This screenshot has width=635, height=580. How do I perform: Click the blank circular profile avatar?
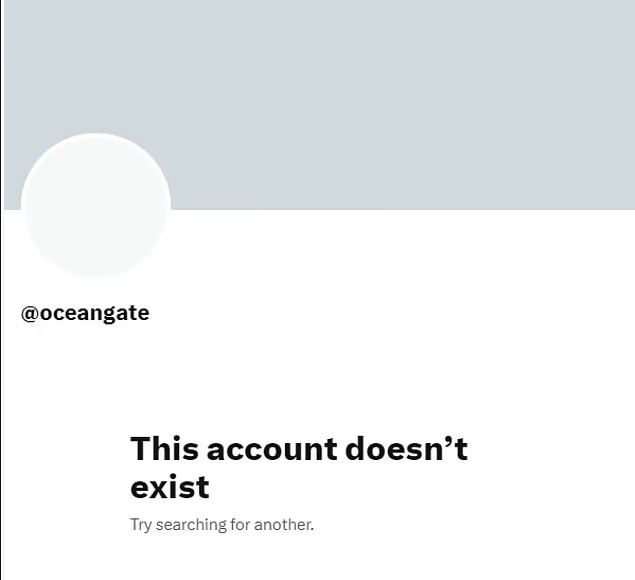point(96,205)
